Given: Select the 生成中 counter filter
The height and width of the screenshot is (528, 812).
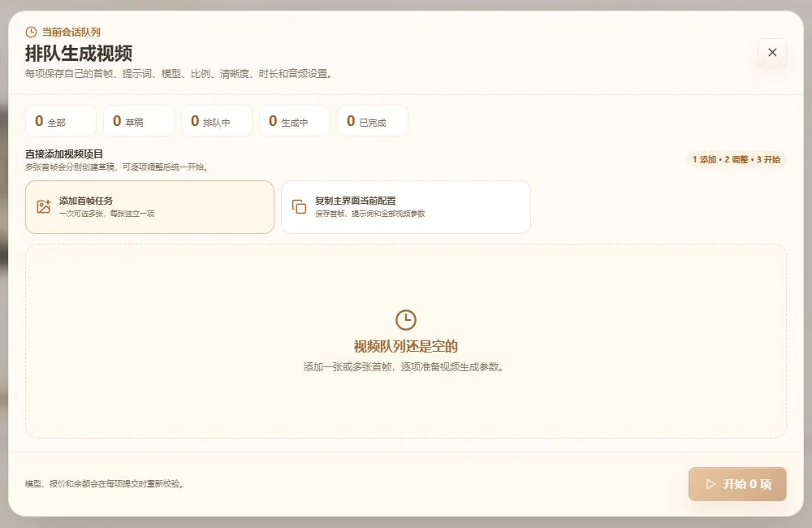Looking at the screenshot, I should click(x=295, y=121).
